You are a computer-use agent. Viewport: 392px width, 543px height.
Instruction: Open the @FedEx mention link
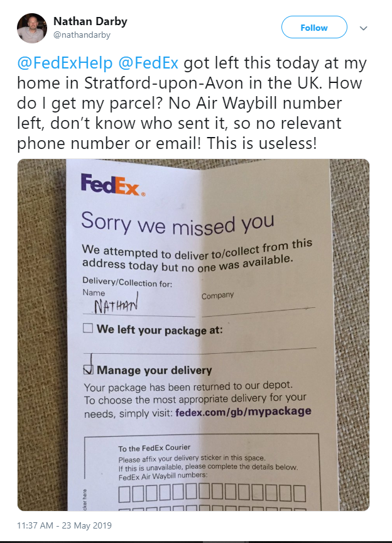tap(148, 63)
